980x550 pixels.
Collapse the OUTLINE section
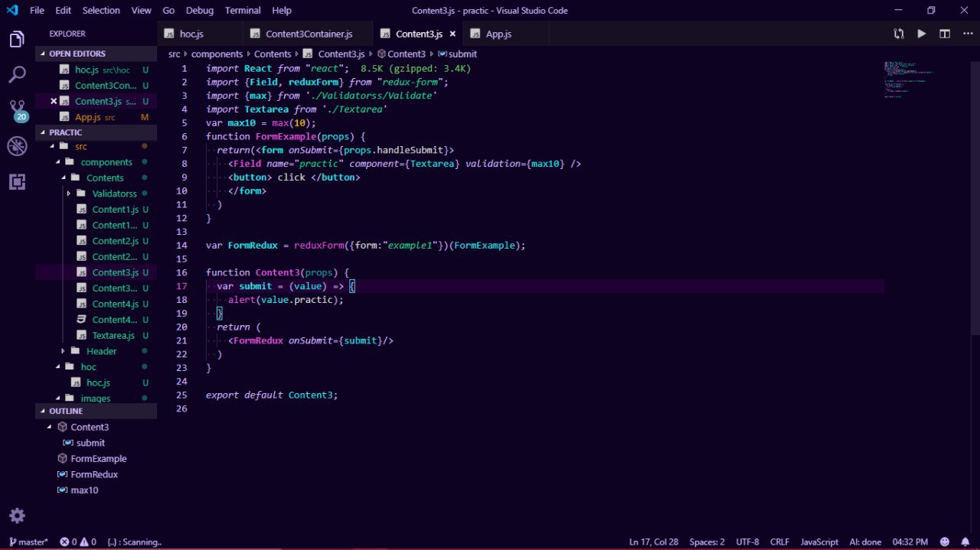click(66, 411)
